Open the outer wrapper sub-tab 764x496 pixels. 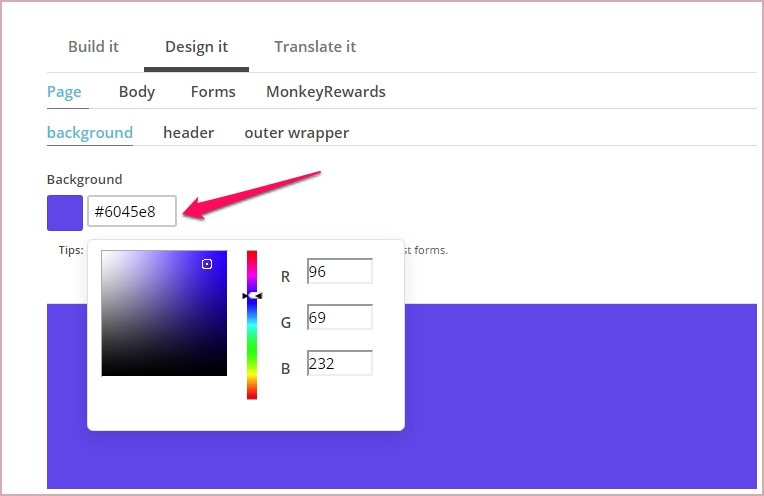tap(296, 133)
